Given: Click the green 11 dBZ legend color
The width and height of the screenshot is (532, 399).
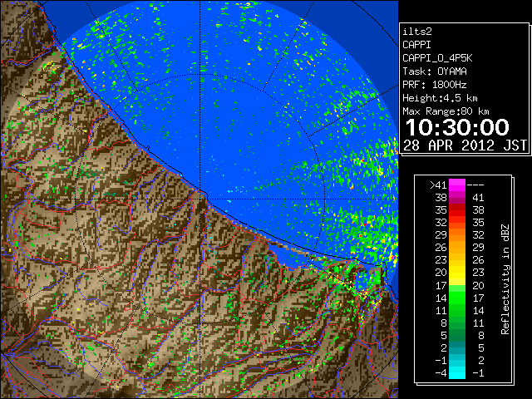Looking at the screenshot, I should coord(456,310).
